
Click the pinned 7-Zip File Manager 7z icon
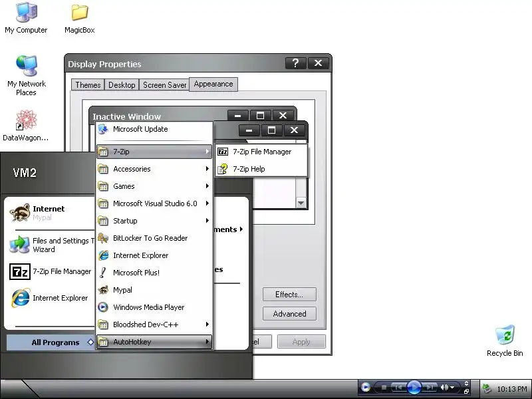pos(20,271)
